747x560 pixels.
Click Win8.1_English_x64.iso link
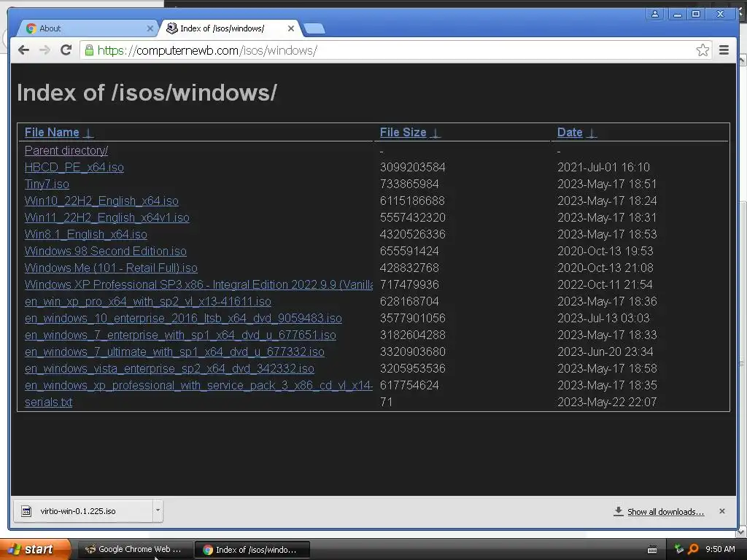86,234
